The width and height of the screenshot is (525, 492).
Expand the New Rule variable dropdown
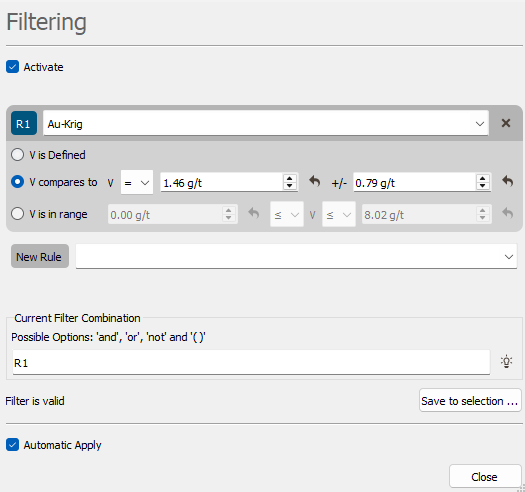click(296, 256)
